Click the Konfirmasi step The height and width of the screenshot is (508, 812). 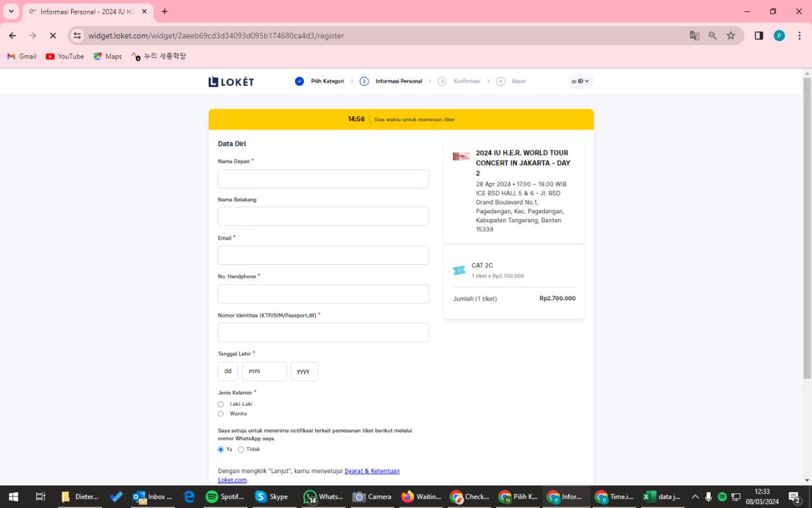click(x=459, y=81)
